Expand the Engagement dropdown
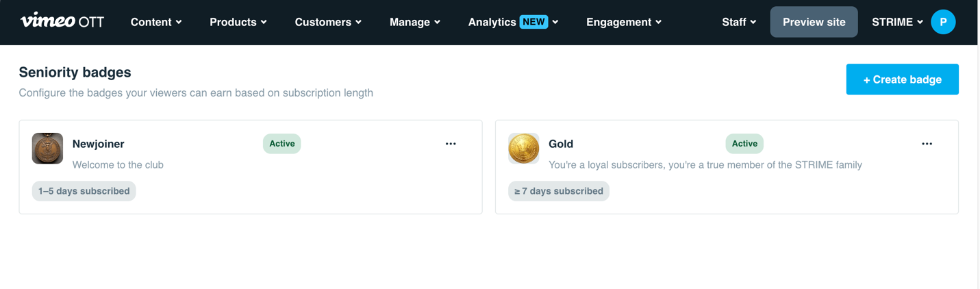980x289 pixels. (624, 22)
